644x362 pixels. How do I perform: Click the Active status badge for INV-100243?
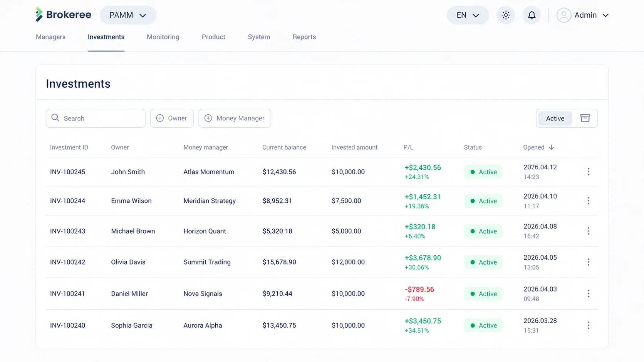click(x=483, y=231)
